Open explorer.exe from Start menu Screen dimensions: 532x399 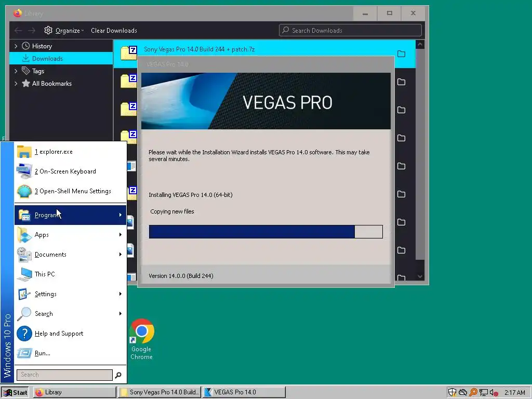point(70,152)
